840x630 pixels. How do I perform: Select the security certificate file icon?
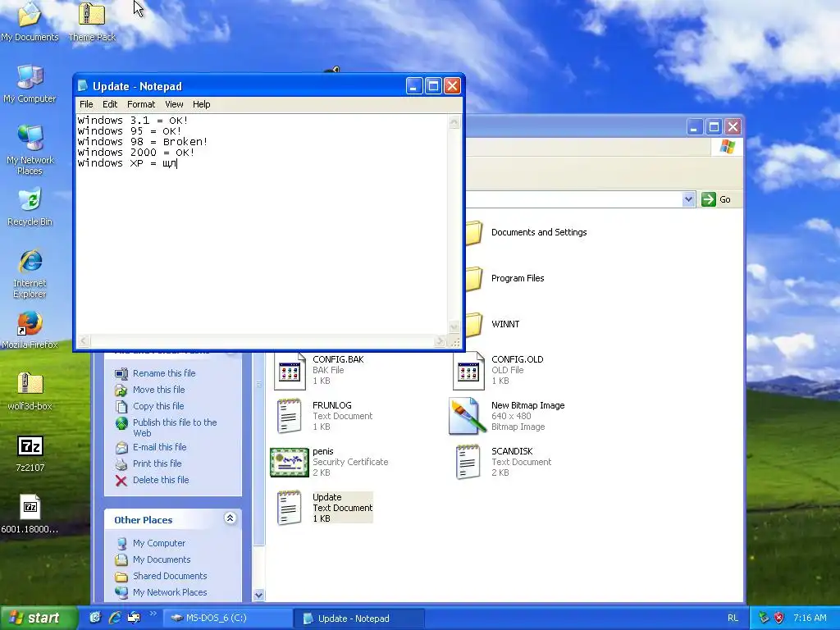click(290, 463)
